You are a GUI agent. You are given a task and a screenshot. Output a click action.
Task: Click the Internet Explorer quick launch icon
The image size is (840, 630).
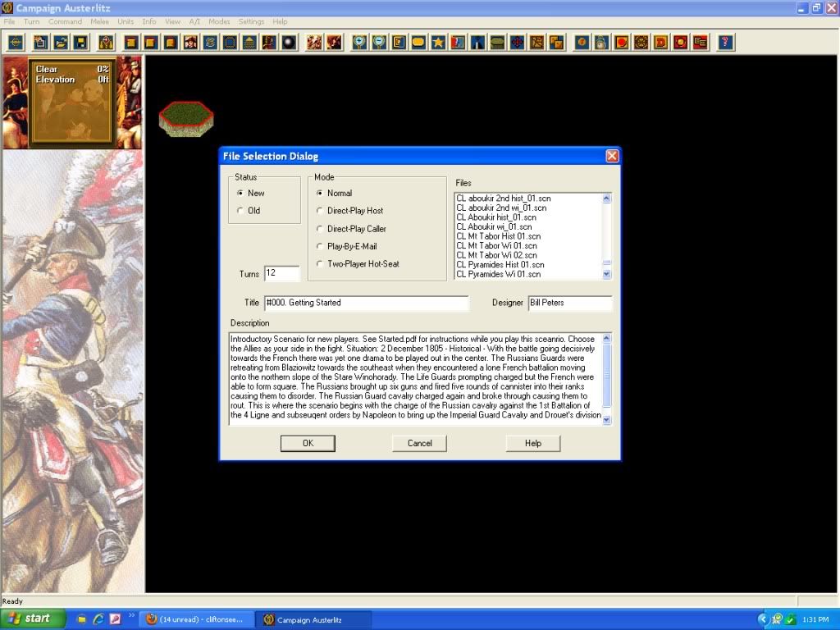(x=98, y=619)
